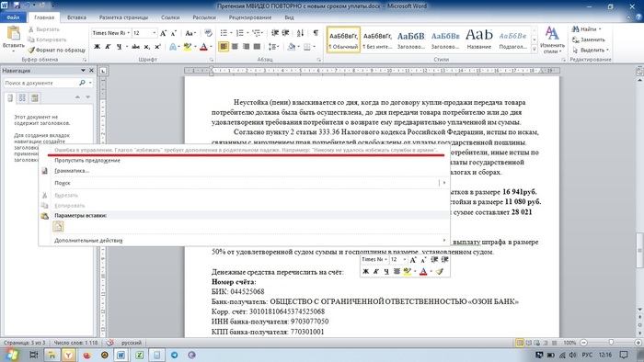The height and width of the screenshot is (362, 644).
Task: Toggle superscript formatting
Action: click(x=157, y=47)
